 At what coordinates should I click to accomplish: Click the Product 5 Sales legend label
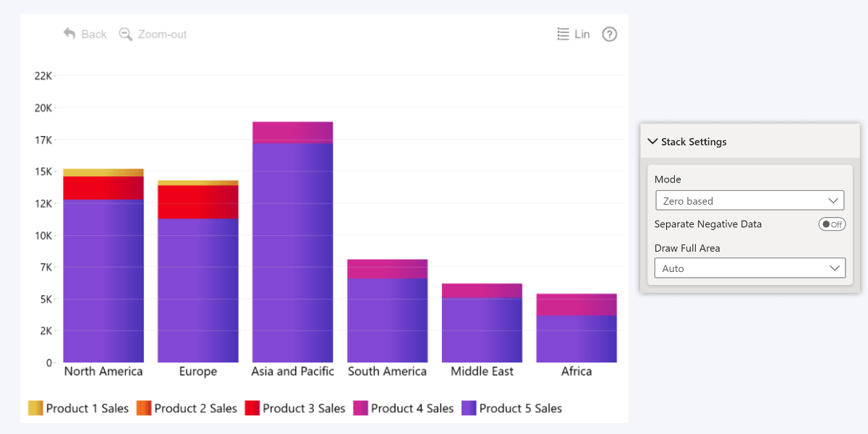click(x=521, y=409)
